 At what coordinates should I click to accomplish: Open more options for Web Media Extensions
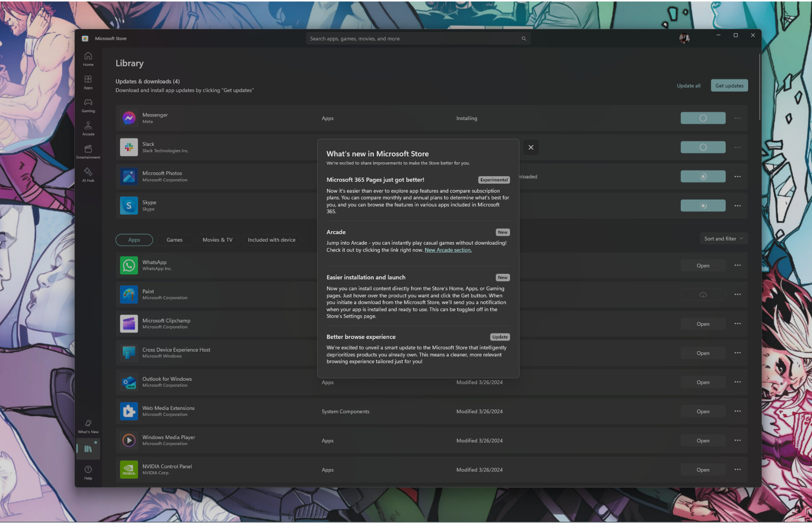pos(738,411)
